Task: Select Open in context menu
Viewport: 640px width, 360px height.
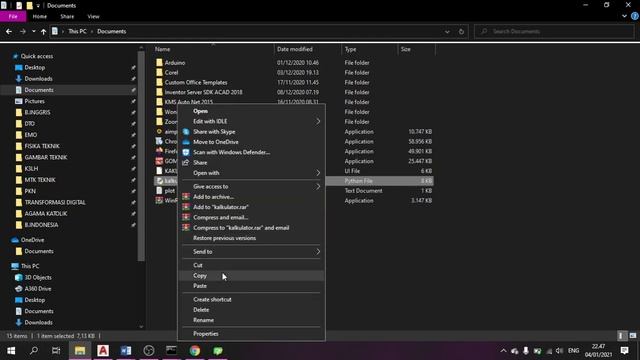Action: (251, 111)
